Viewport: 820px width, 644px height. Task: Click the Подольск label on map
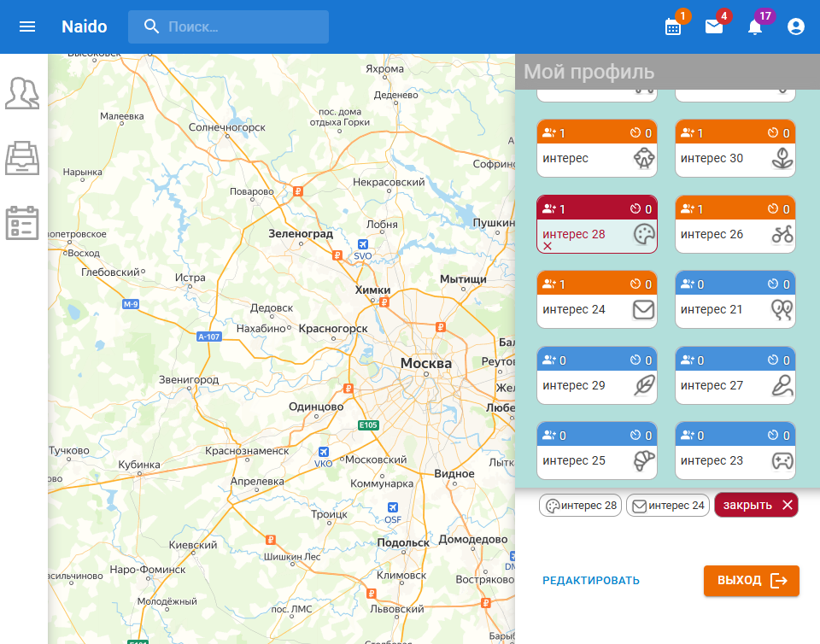(403, 542)
